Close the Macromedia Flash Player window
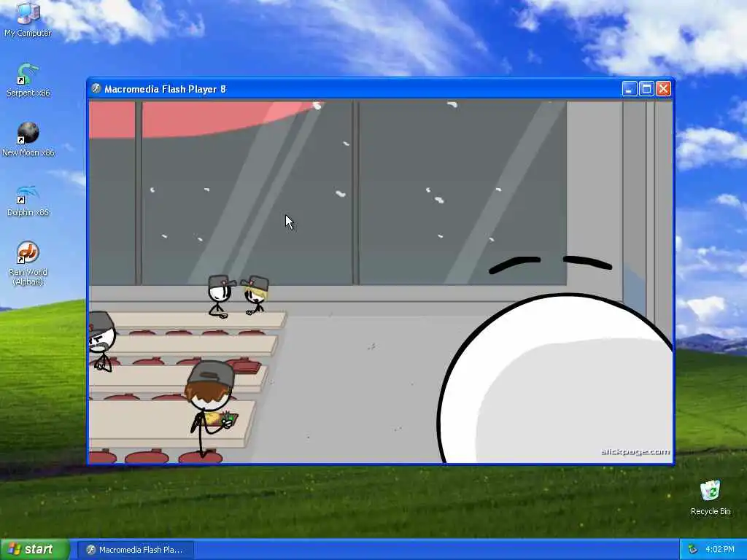This screenshot has width=747, height=560. coord(664,88)
